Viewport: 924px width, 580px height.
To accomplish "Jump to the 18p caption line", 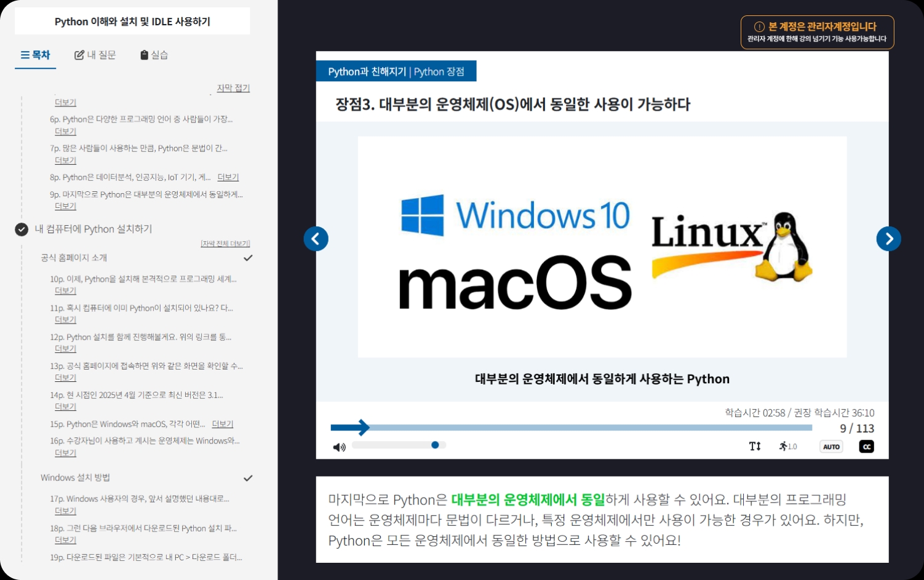I will click(x=143, y=528).
